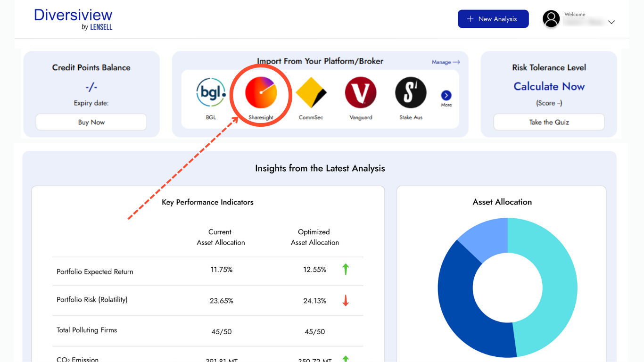Click the More brokers arrow icon
The height and width of the screenshot is (362, 644).
point(446,94)
